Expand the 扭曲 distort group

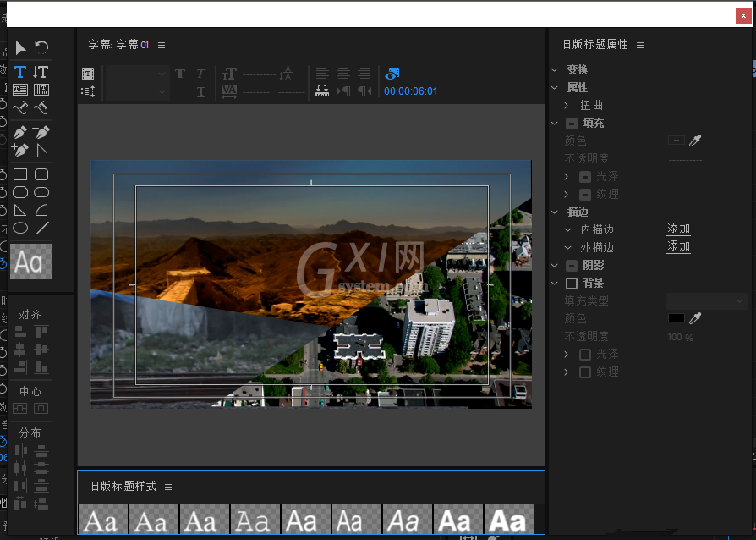[x=567, y=105]
